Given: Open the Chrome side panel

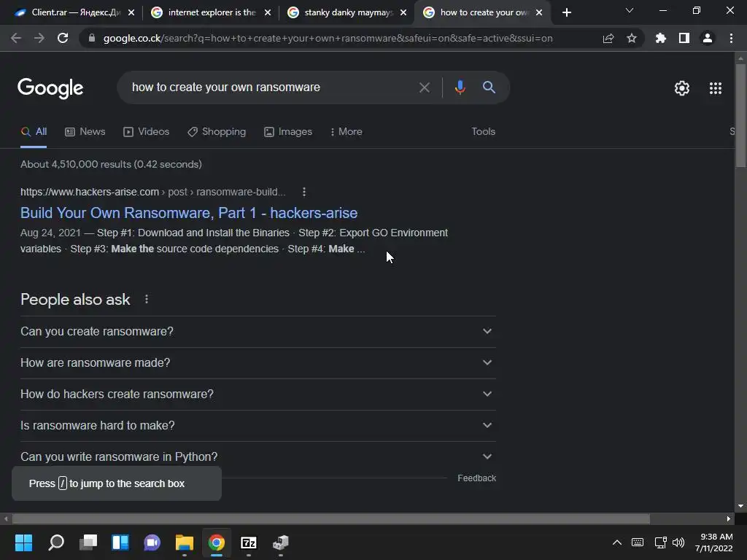Looking at the screenshot, I should coord(684,38).
